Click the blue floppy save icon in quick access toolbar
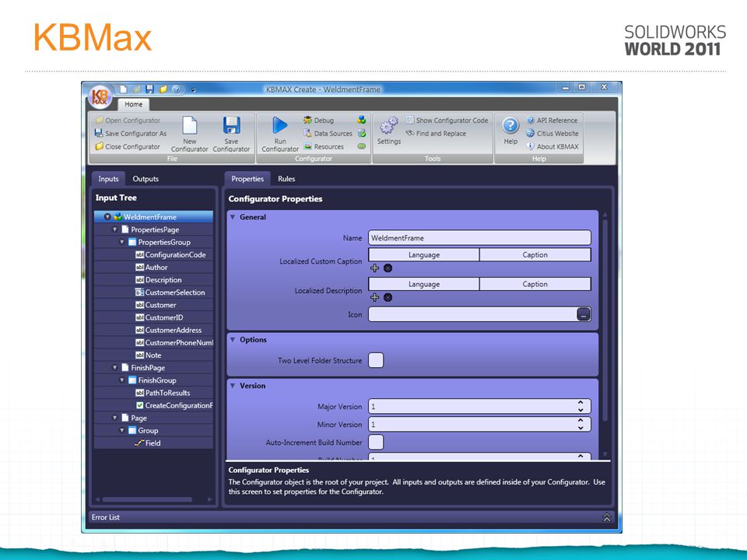This screenshot has height=560, width=747. point(149,89)
